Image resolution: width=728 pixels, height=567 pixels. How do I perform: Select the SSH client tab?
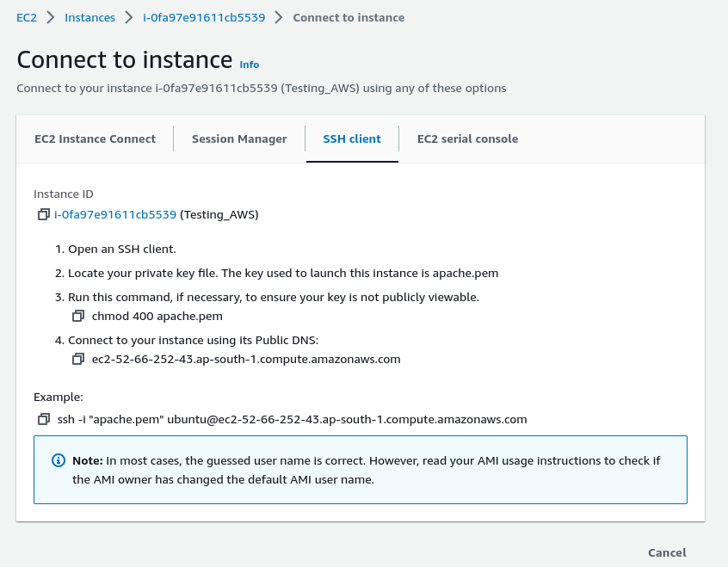[x=352, y=139]
